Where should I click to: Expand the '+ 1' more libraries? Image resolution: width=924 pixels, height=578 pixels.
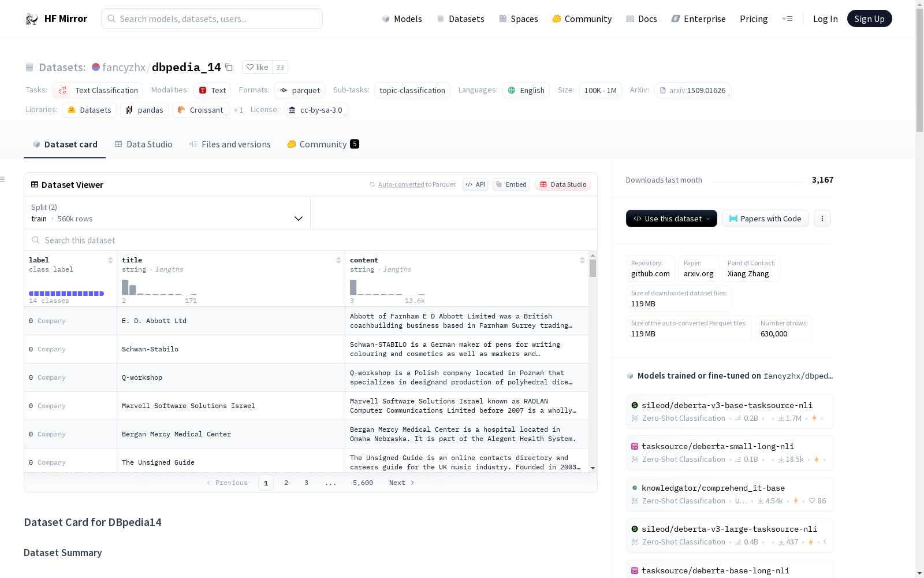pos(239,110)
